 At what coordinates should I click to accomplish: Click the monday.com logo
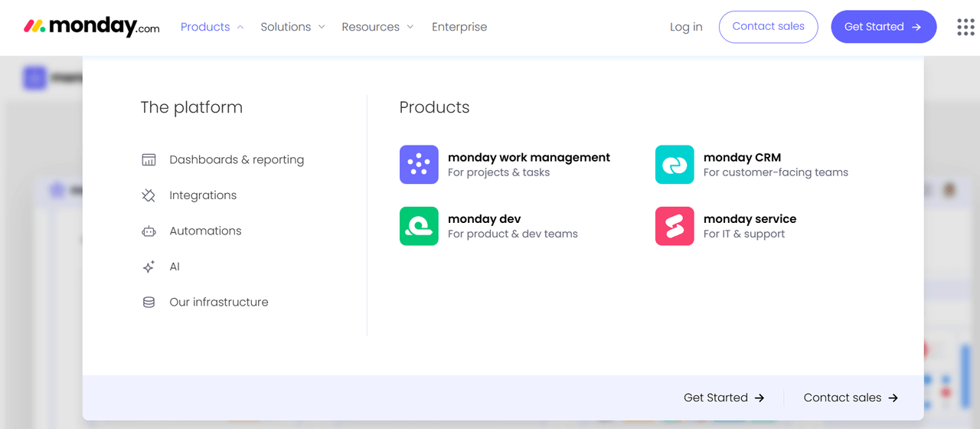pyautogui.click(x=92, y=27)
